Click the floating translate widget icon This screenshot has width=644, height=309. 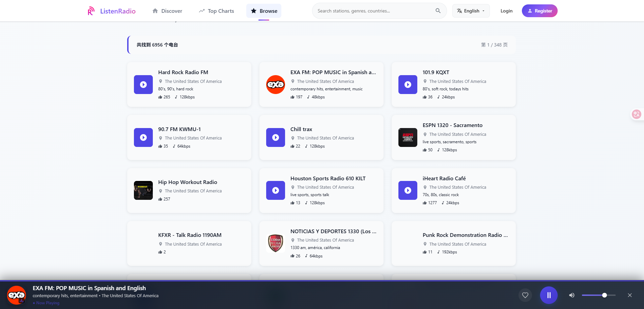point(636,114)
